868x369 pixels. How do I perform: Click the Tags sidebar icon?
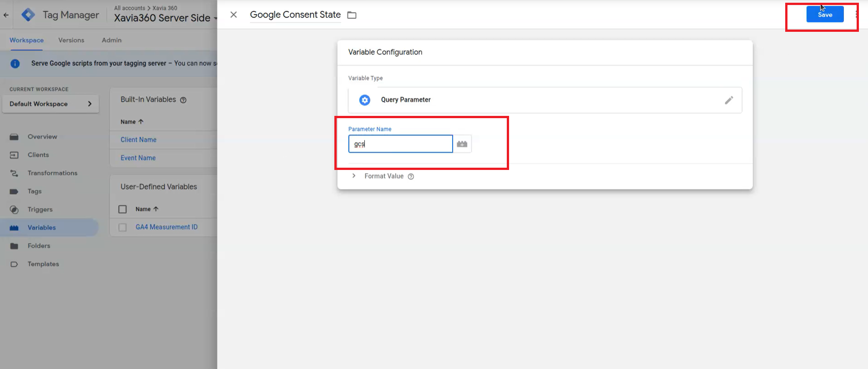point(14,191)
